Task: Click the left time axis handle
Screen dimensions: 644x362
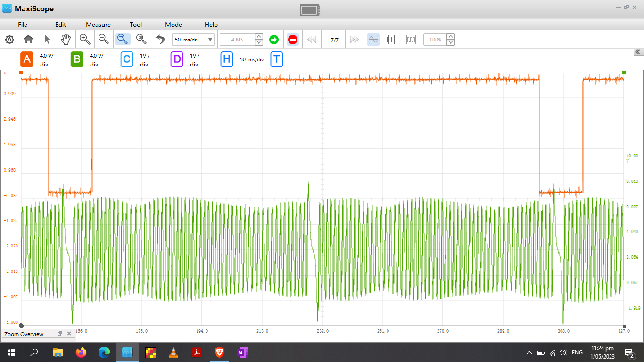Action: pos(21,326)
